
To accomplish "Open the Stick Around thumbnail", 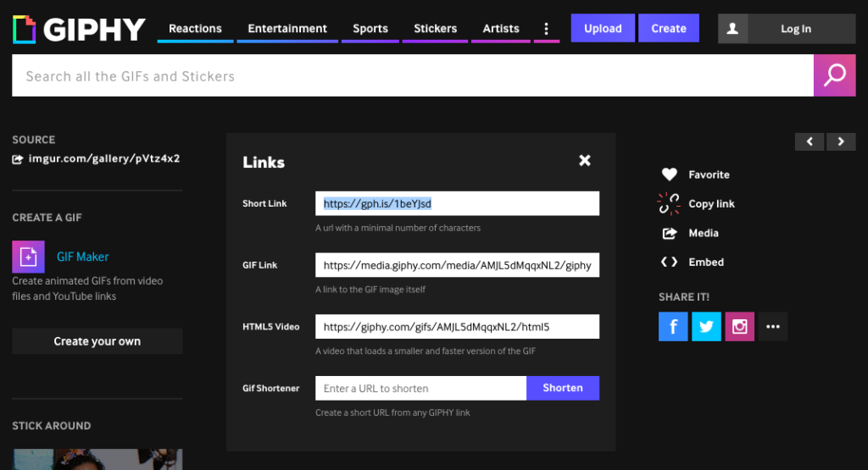I will [x=97, y=460].
